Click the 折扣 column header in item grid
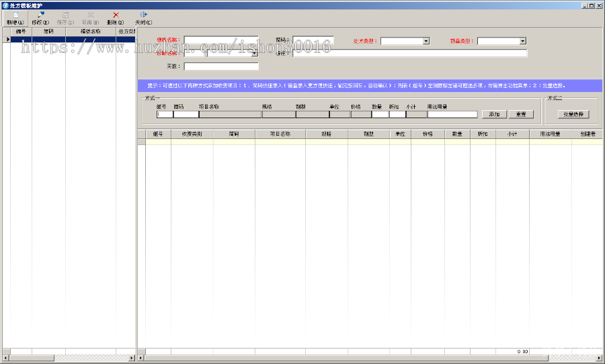The image size is (605, 364). coord(483,134)
